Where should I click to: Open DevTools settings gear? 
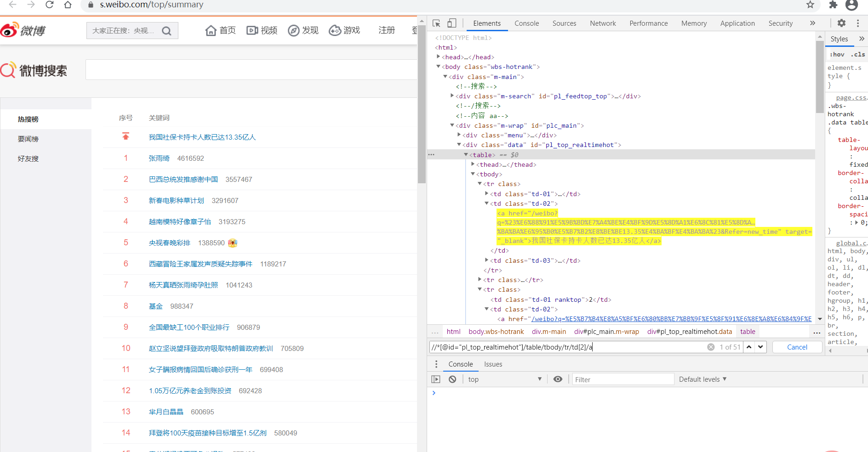coord(841,23)
